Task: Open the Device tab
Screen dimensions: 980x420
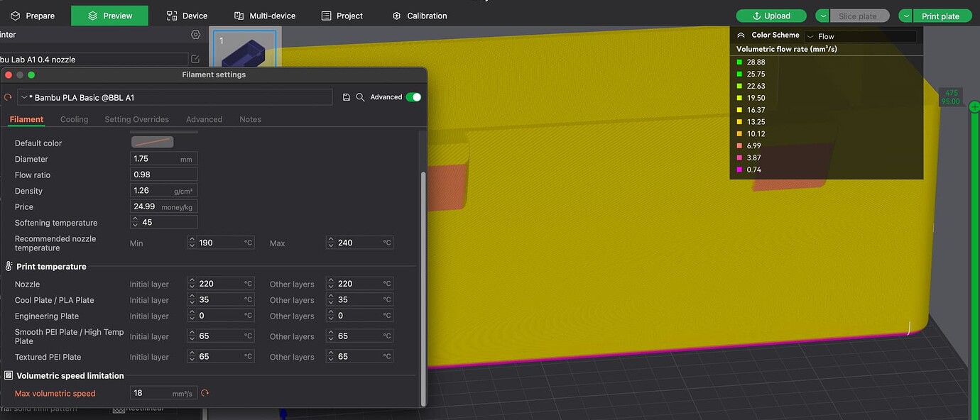Action: [x=187, y=16]
